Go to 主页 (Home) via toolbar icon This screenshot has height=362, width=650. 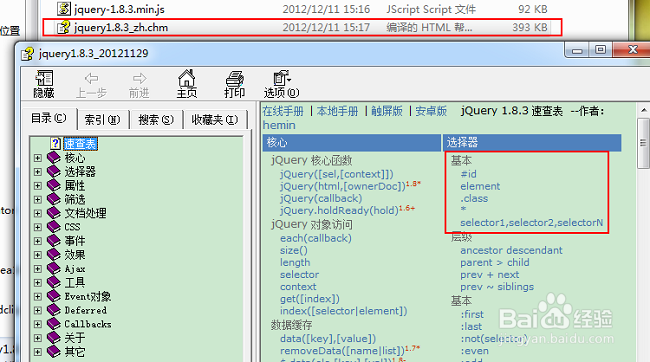[187, 84]
